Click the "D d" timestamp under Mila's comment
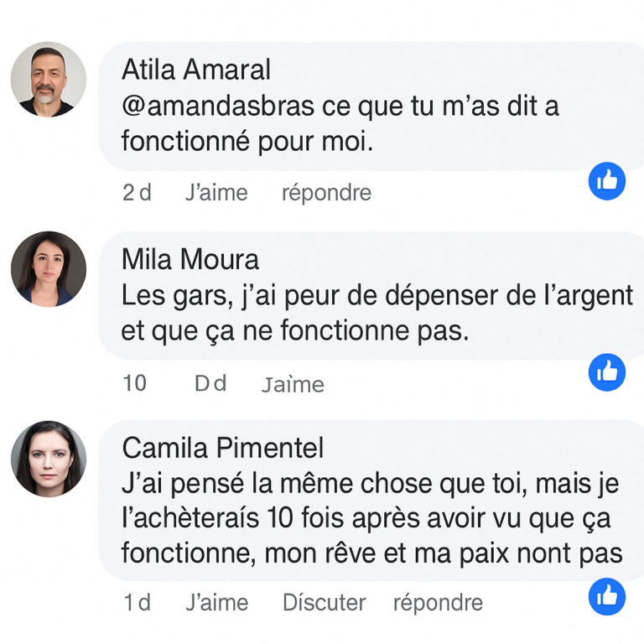The image size is (644, 644). [210, 383]
